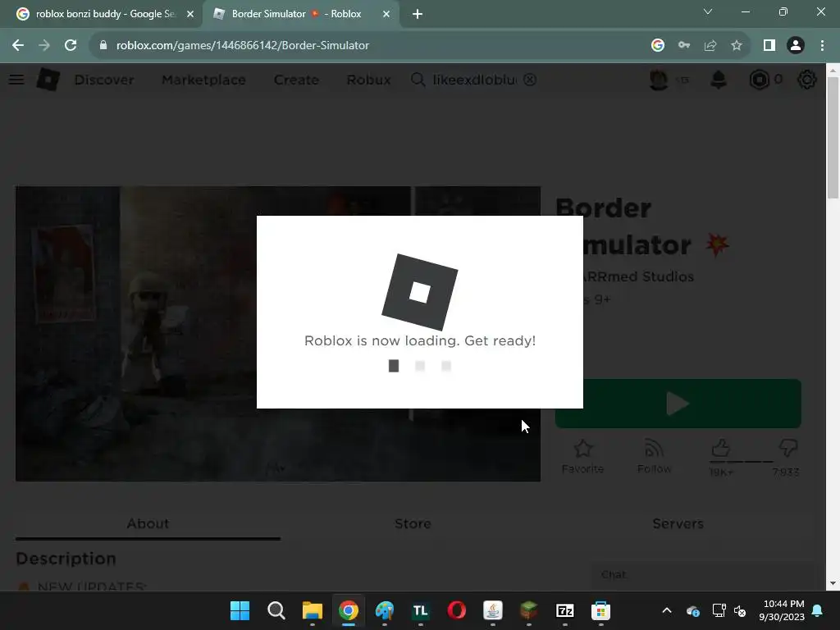Screen dimensions: 840x630
Task: Close the Google search tab
Action: [x=190, y=14]
